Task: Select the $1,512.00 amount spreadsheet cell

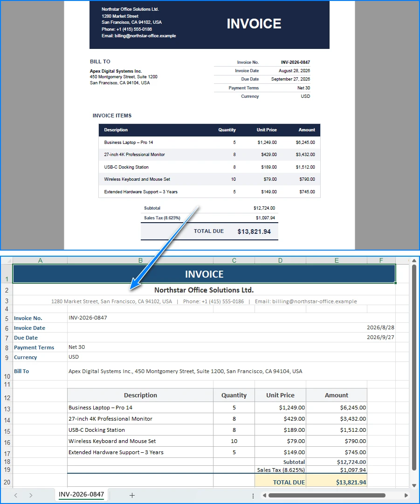Action: (x=337, y=430)
